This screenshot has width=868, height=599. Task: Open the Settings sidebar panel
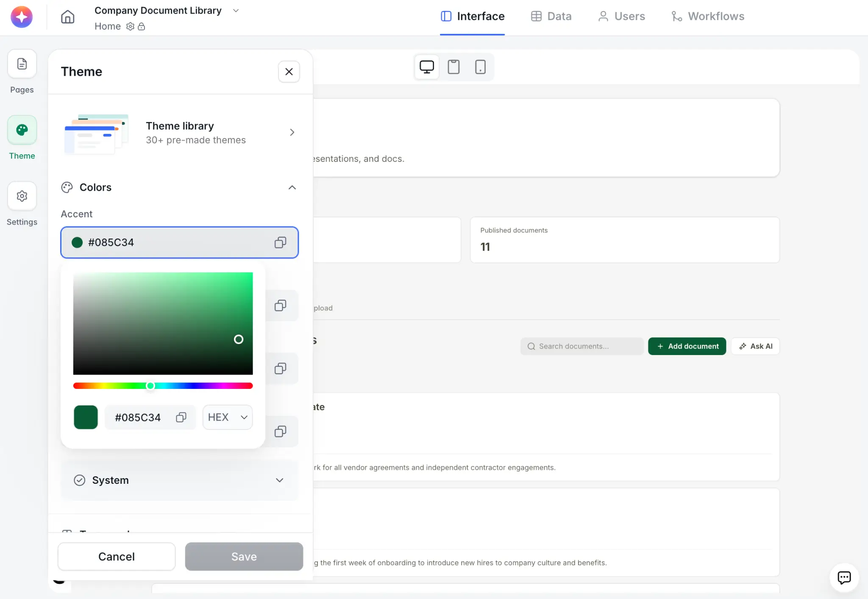pyautogui.click(x=22, y=196)
